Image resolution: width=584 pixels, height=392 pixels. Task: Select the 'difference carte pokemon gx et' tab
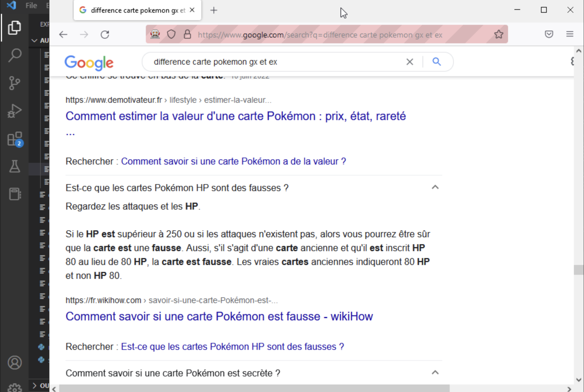(x=137, y=10)
